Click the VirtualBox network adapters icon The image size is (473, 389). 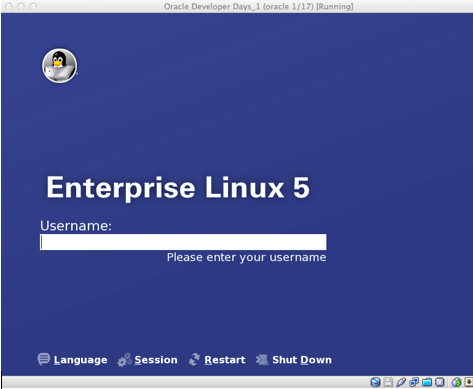coord(414,382)
